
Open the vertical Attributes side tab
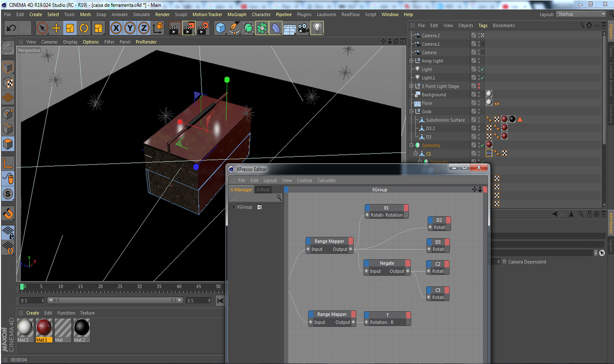611,223
